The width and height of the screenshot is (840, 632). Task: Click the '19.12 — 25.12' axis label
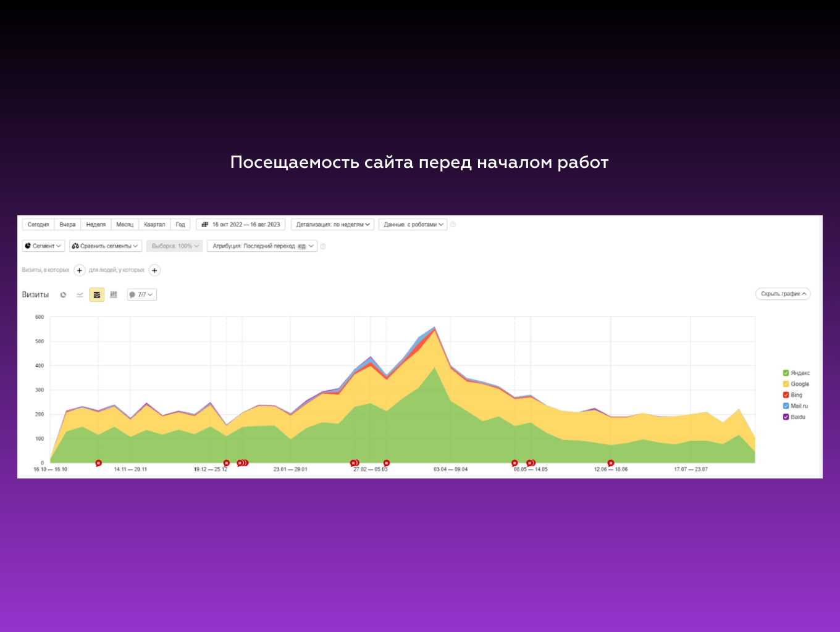pyautogui.click(x=211, y=470)
